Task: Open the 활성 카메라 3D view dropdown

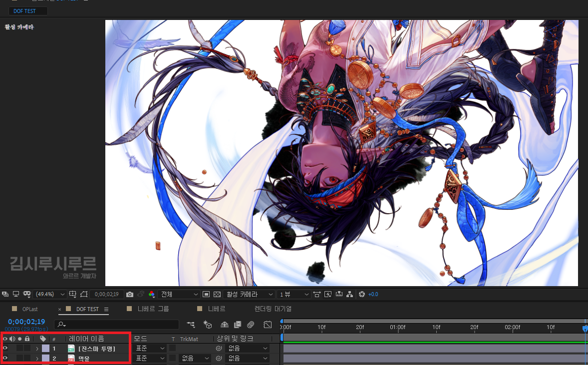Action: pos(249,294)
